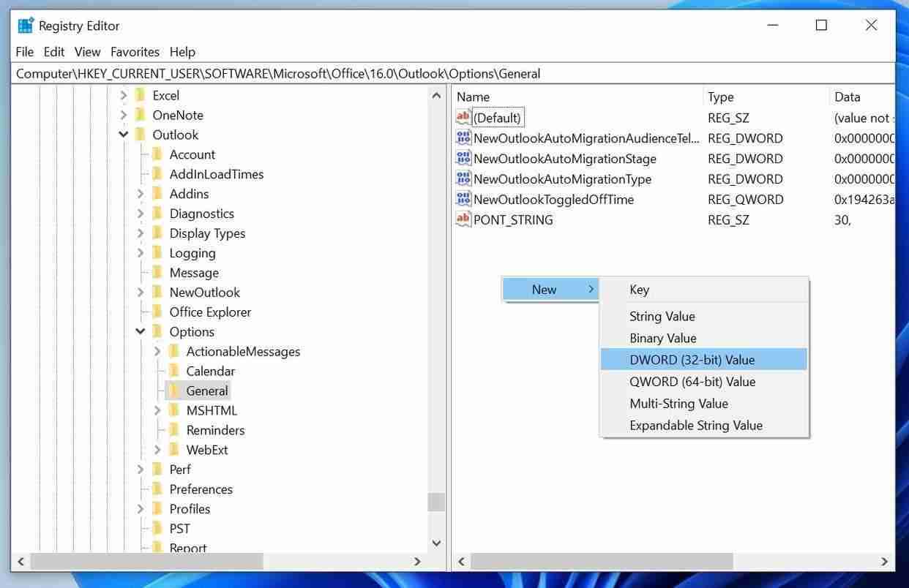Screen dimensions: 909x588
Task: Click the folder icon of the General key
Action: [x=174, y=391]
